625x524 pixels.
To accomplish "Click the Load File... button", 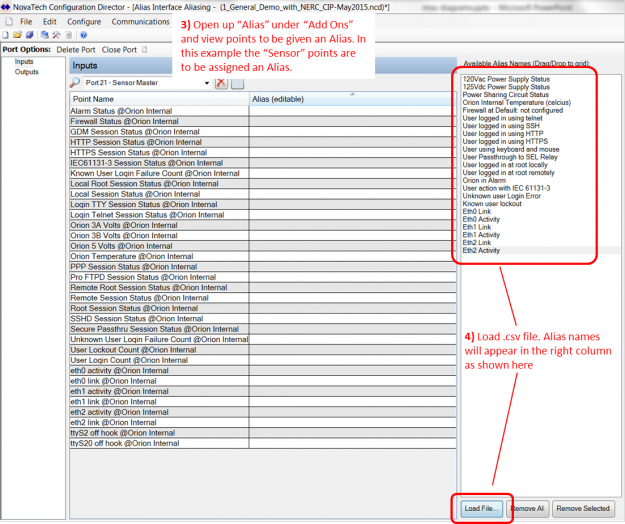I will [x=481, y=508].
